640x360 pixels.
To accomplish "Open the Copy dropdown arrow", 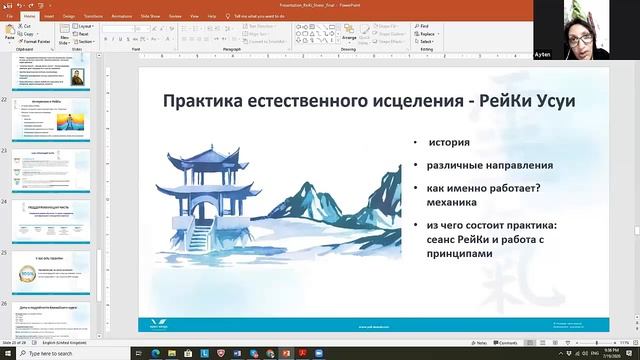I will 37,34.
